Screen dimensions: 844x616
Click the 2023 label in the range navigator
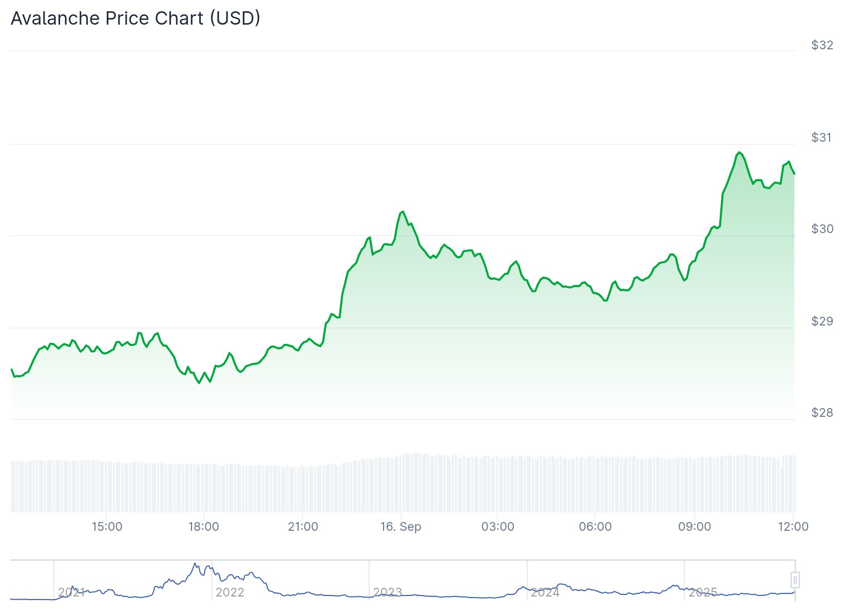tap(387, 592)
